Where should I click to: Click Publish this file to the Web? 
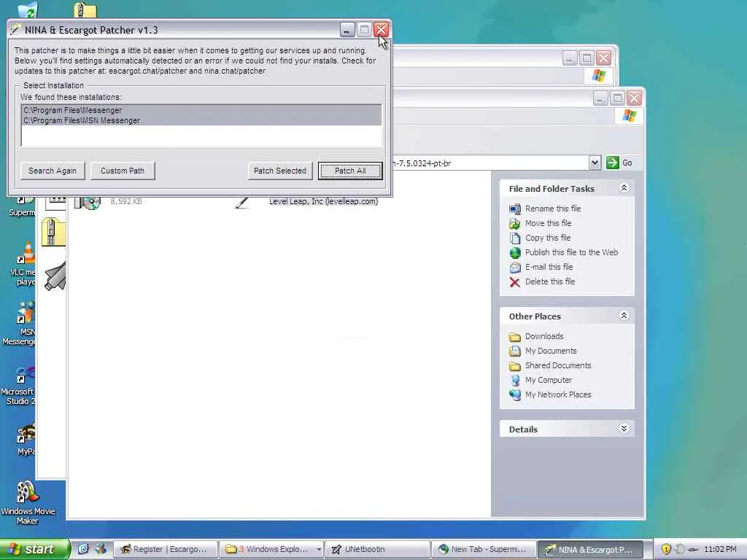pos(571,252)
